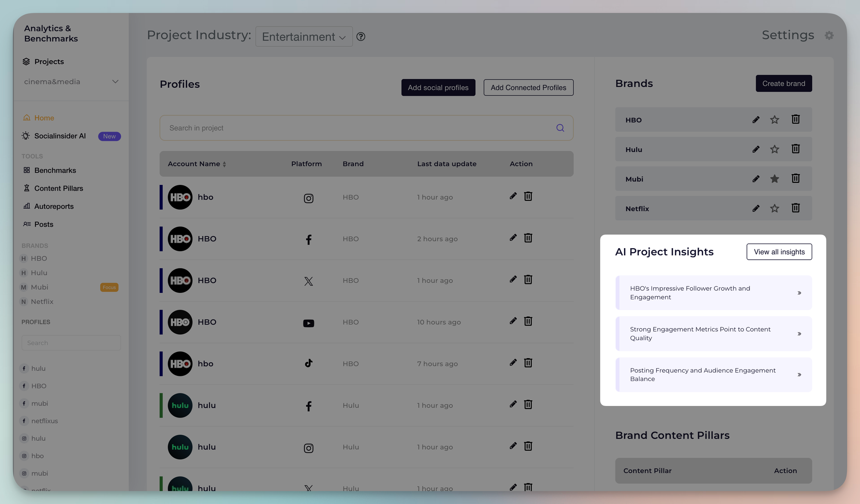Open the settings gear icon
Image resolution: width=860 pixels, height=504 pixels.
[x=829, y=35]
